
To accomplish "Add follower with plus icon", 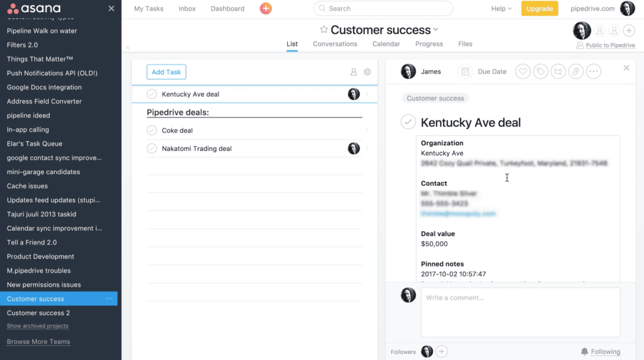I will coord(441,351).
